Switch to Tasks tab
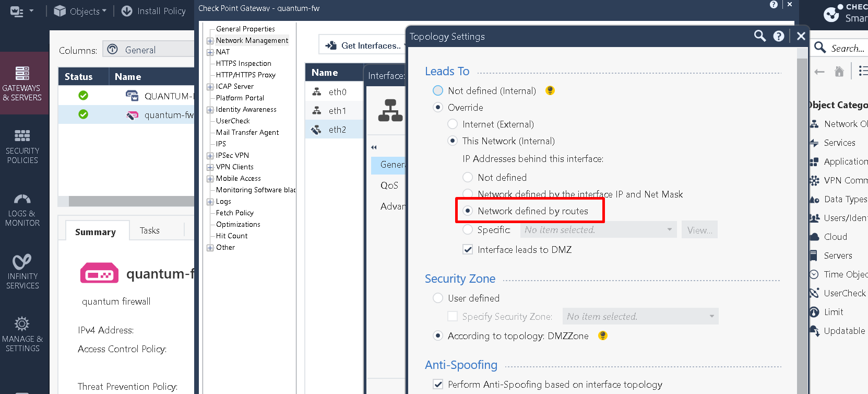The image size is (868, 394). pyautogui.click(x=150, y=230)
